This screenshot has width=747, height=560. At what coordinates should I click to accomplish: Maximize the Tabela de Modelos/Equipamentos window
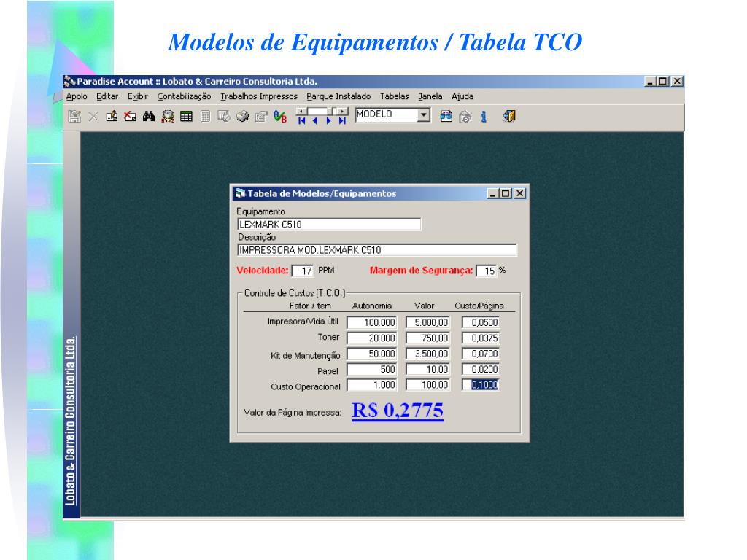[x=506, y=193]
